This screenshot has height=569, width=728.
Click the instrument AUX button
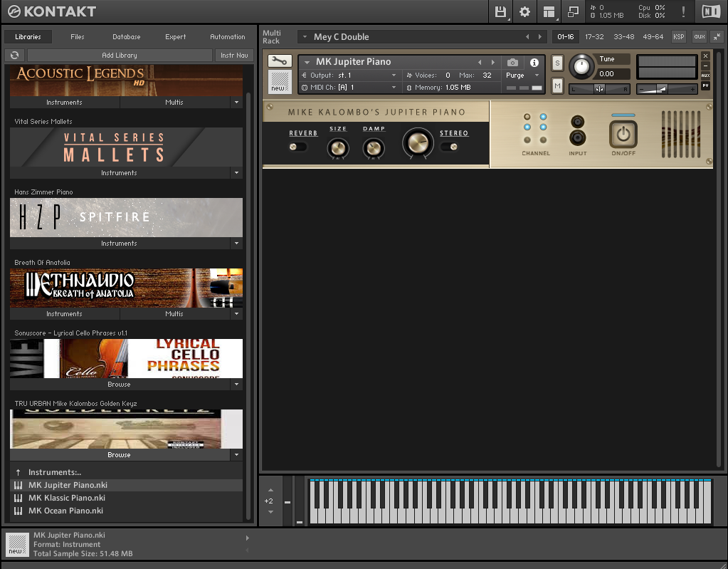[x=706, y=75]
